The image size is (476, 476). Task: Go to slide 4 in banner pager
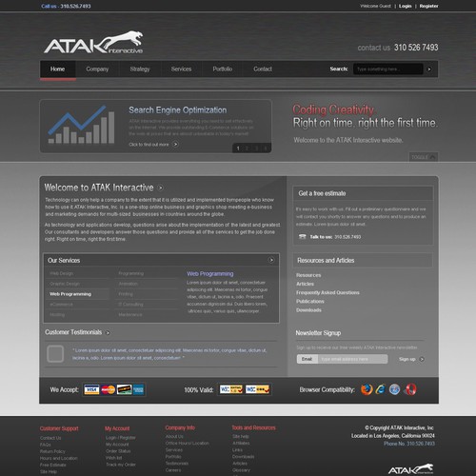pos(266,149)
